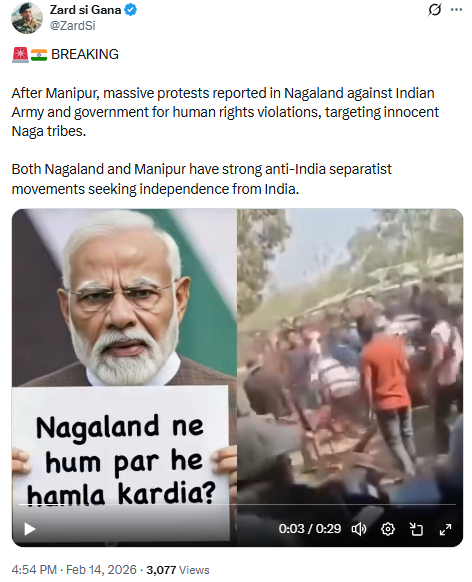Screen dimensions: 472x582
Task: Open the Grok explain icon
Action: coord(435,10)
